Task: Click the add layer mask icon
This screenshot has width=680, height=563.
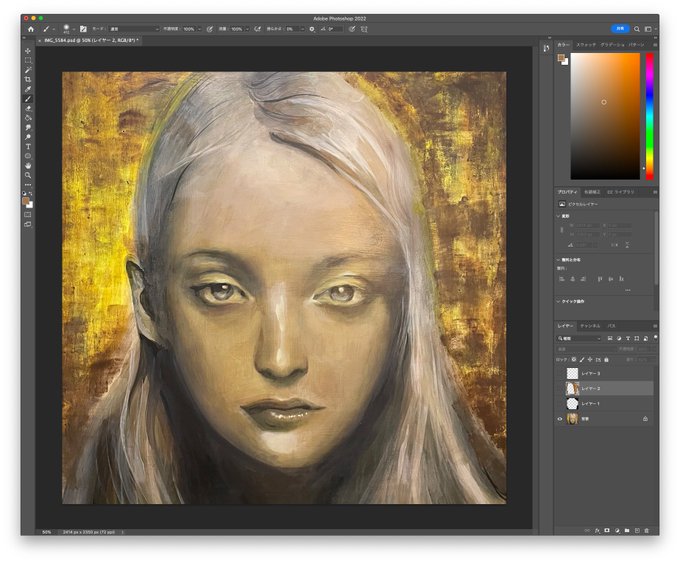Action: point(607,530)
